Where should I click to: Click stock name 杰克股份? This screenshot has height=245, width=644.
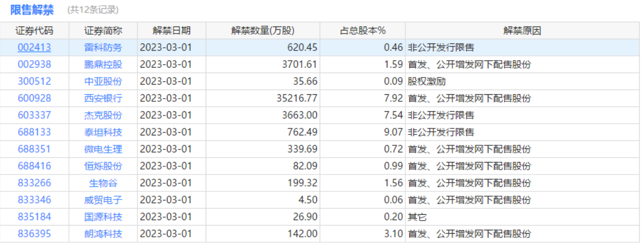pyautogui.click(x=103, y=115)
